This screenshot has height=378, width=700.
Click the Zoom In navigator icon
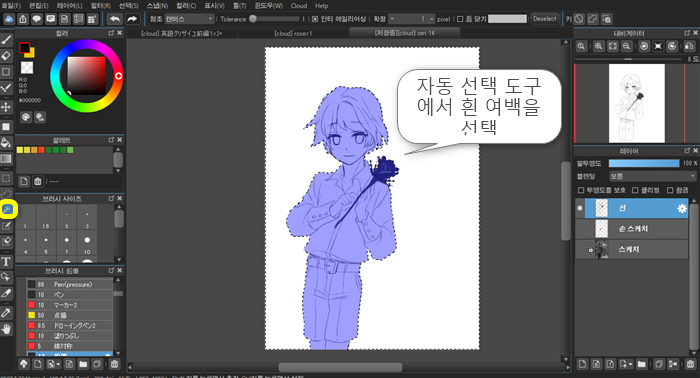(598, 46)
